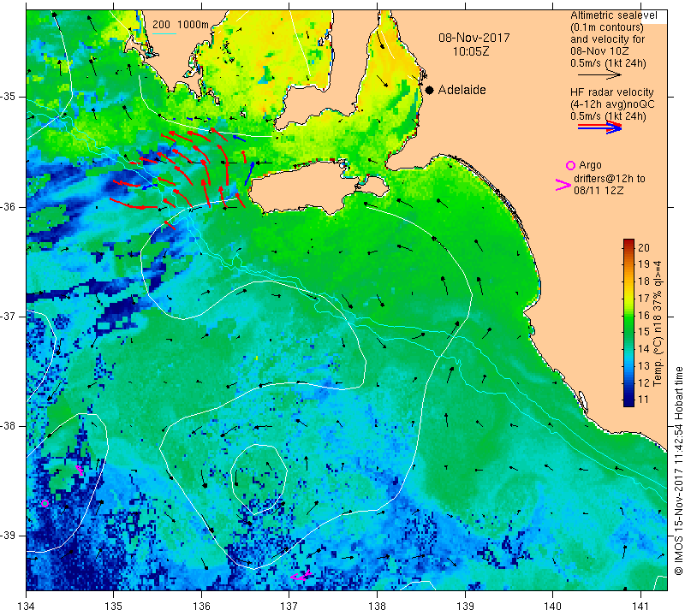Click the magenta drifter arrowhead in legend
Image resolution: width=685 pixels, height=616 pixels.
coord(563,185)
